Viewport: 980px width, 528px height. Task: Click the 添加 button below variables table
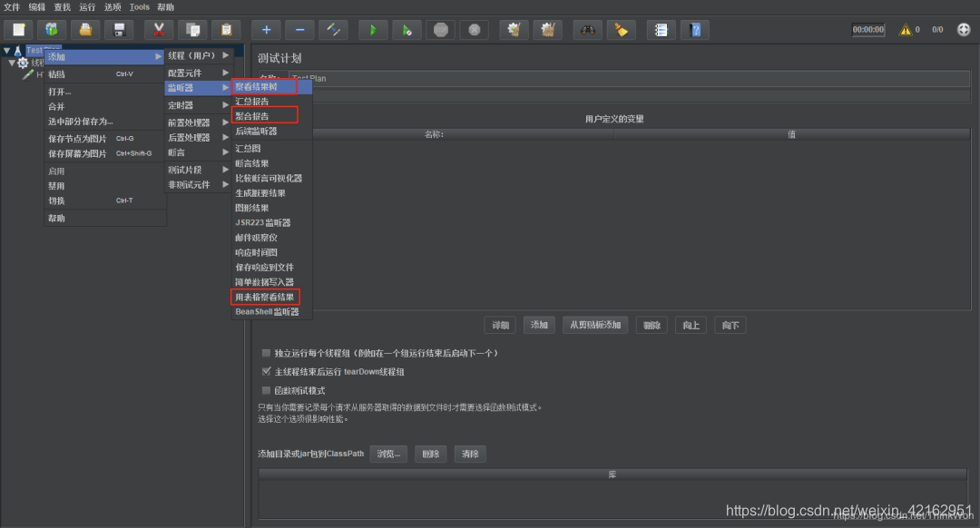(539, 325)
